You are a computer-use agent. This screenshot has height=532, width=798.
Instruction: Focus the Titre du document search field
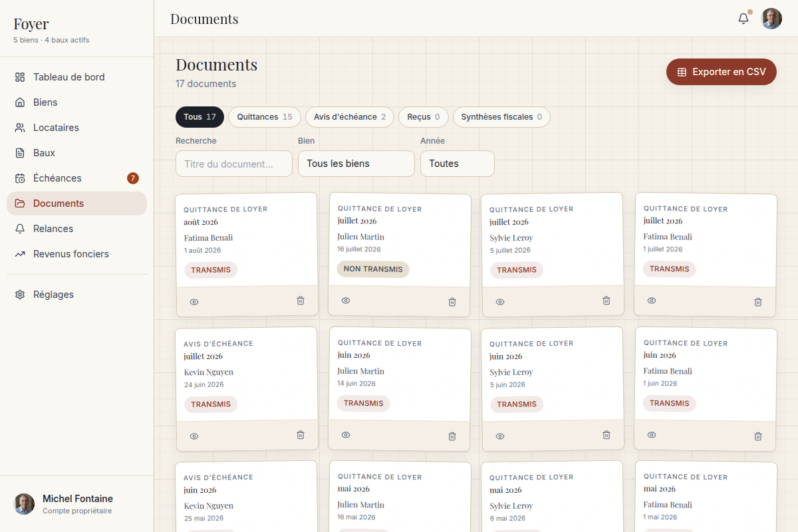(234, 164)
